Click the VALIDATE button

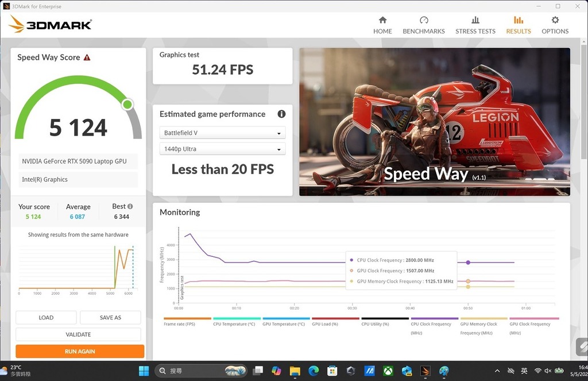[x=78, y=334]
